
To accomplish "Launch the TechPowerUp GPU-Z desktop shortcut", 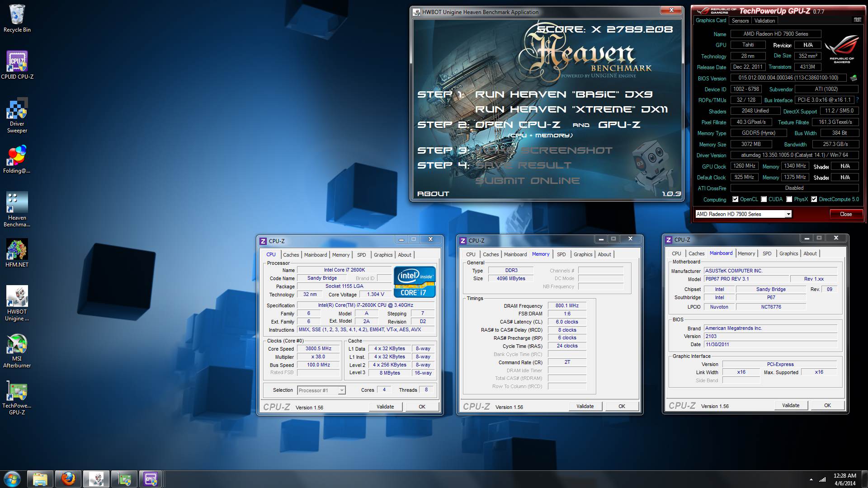I will (x=17, y=398).
